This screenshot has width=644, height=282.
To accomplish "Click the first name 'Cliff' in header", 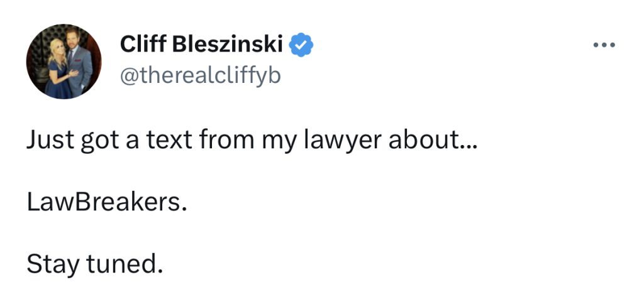I will 144,44.
